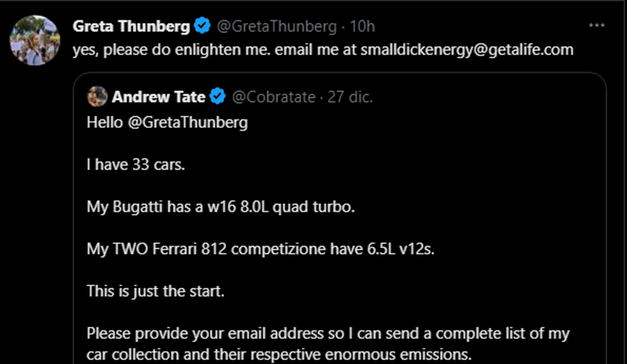This screenshot has width=627, height=364.
Task: Click the Ferrari 812 competizione line
Action: pos(260,249)
